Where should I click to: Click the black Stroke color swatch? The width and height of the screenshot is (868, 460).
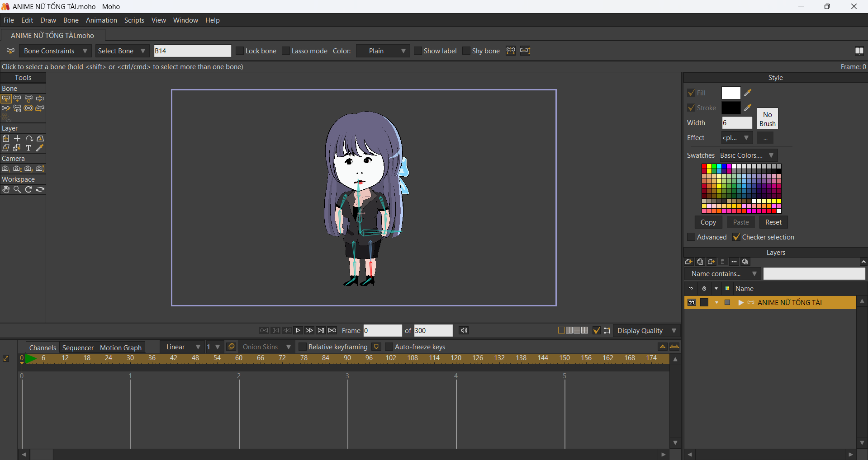tap(730, 108)
